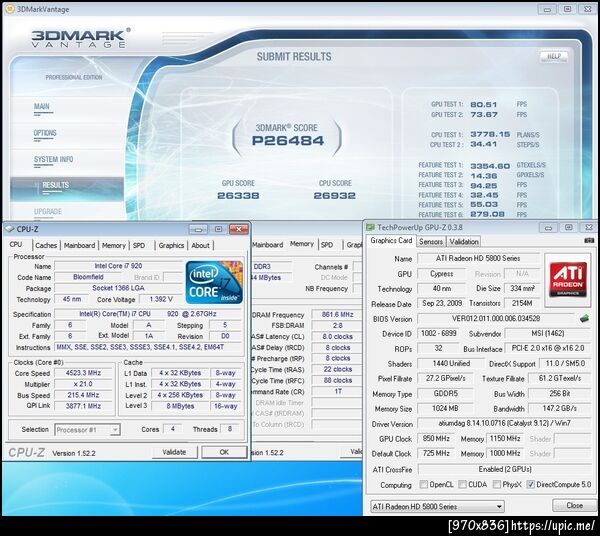Open the Memory tab in front CPU-Z window
This screenshot has width=600, height=536.
coord(114,245)
